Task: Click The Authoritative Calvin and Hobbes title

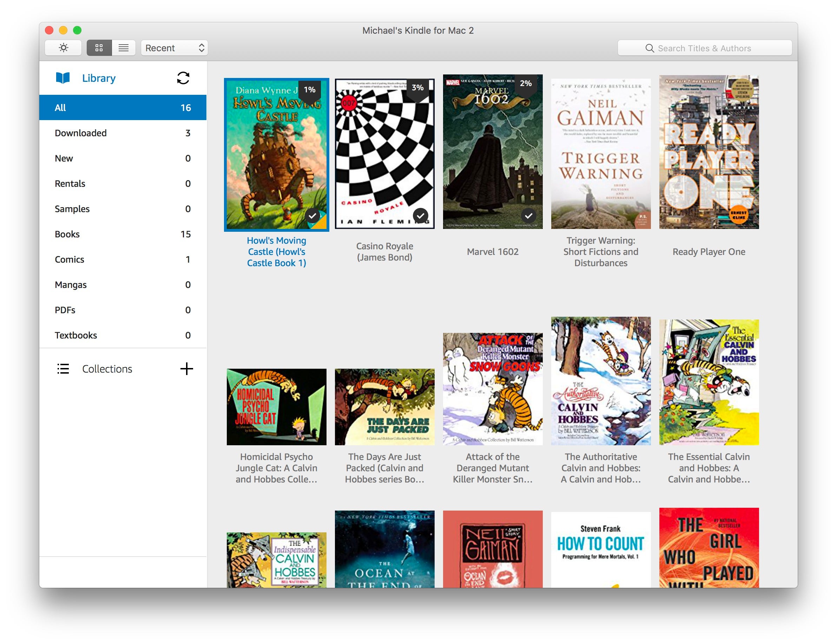Action: 601,468
